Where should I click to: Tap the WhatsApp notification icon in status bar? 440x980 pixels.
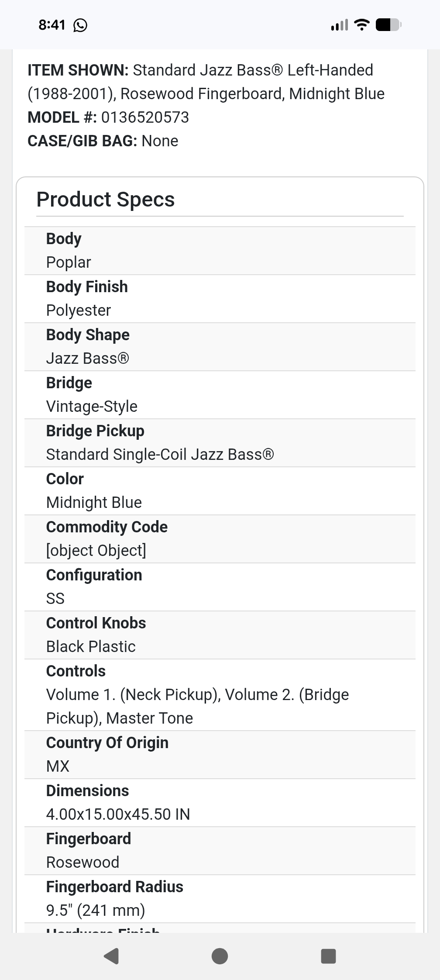click(x=80, y=25)
